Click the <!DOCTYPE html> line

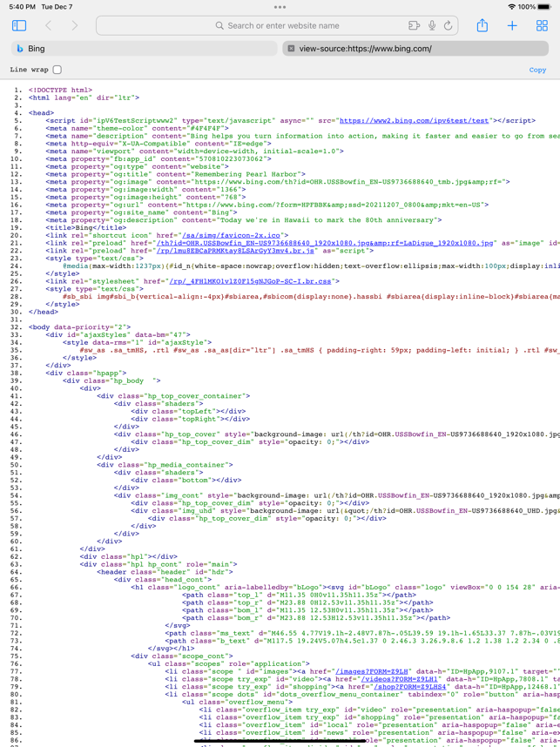click(x=60, y=90)
